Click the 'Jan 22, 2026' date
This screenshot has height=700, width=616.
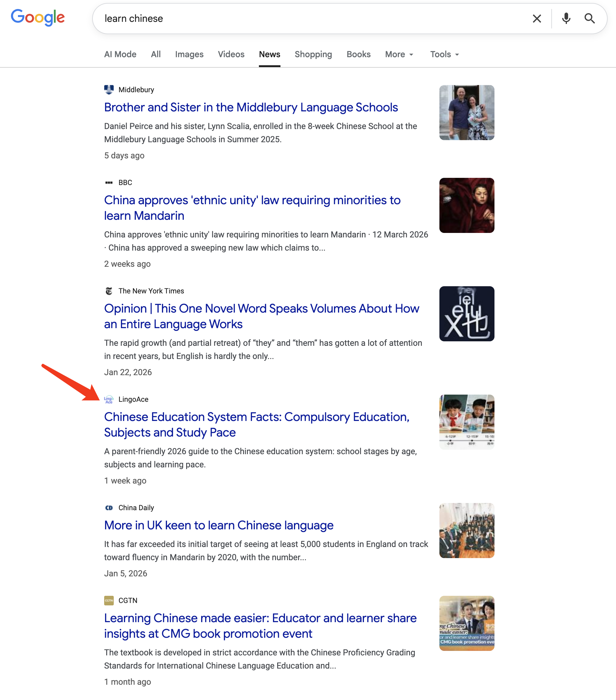[x=128, y=372]
